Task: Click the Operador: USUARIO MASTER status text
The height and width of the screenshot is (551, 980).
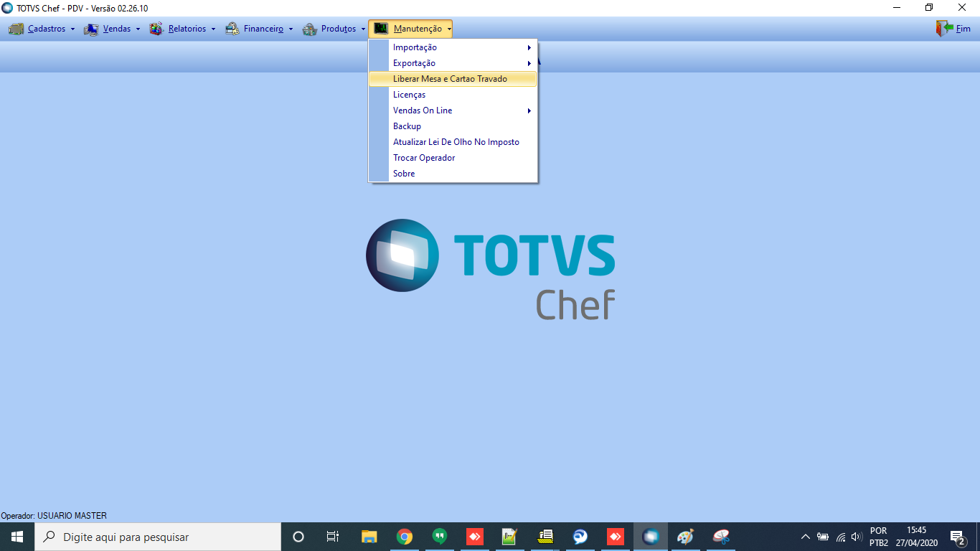Action: (54, 516)
